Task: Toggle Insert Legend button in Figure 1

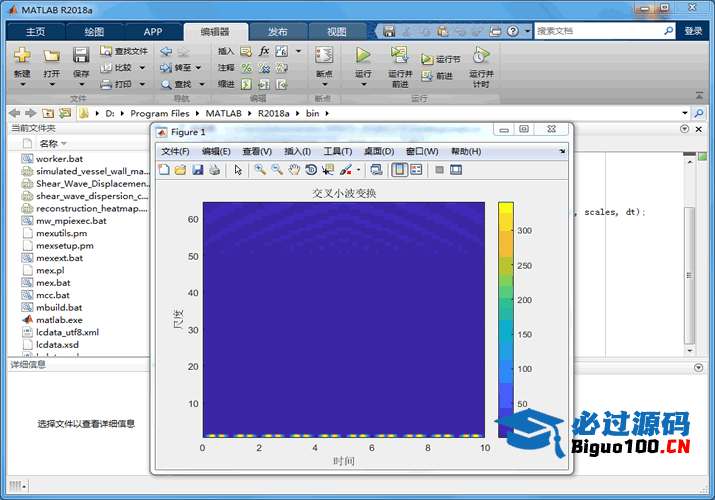Action: coord(416,170)
